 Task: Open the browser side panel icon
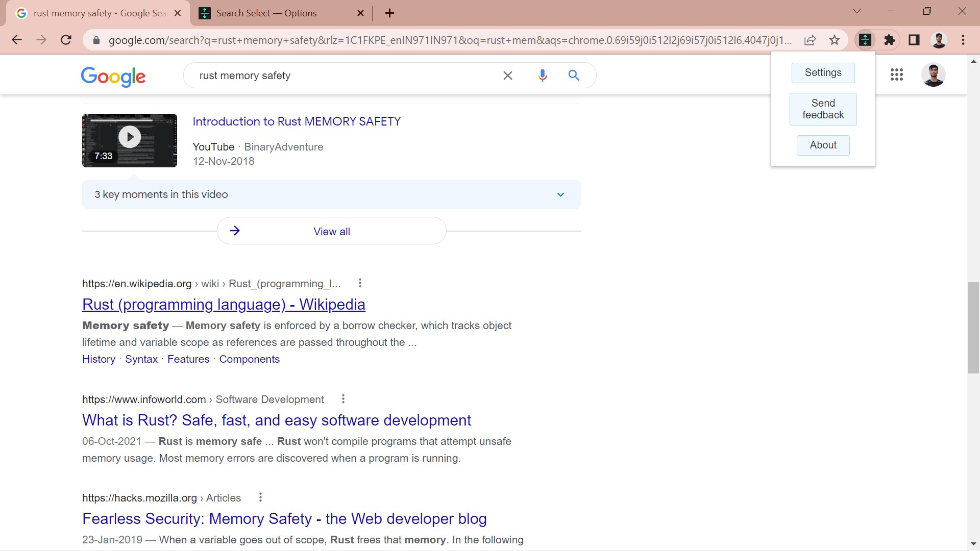pos(914,40)
